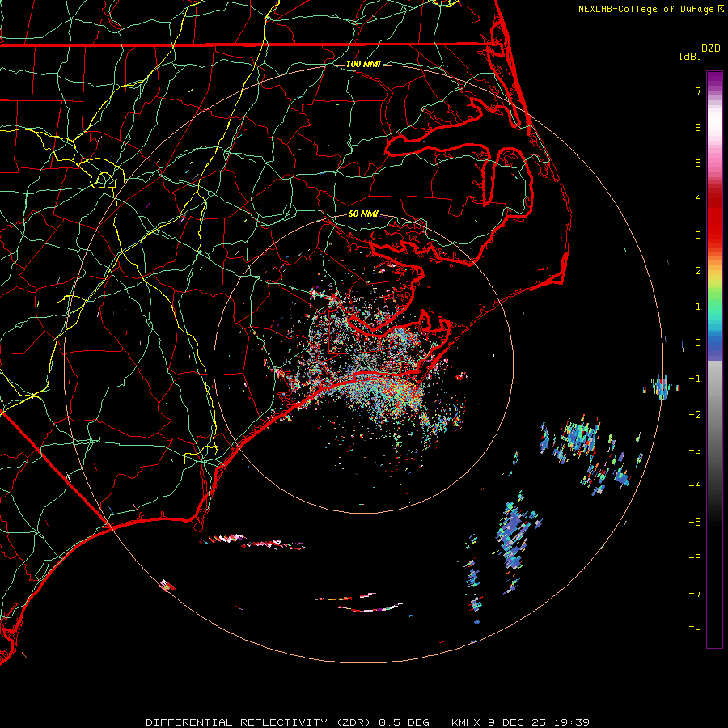Click the -2 value on the color scale
728x728 pixels.
point(695,415)
